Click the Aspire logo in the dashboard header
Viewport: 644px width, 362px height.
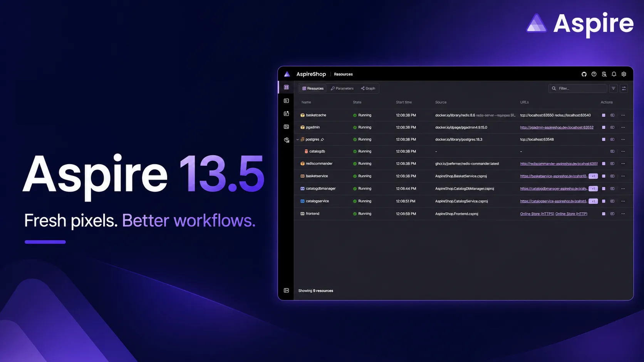click(287, 74)
